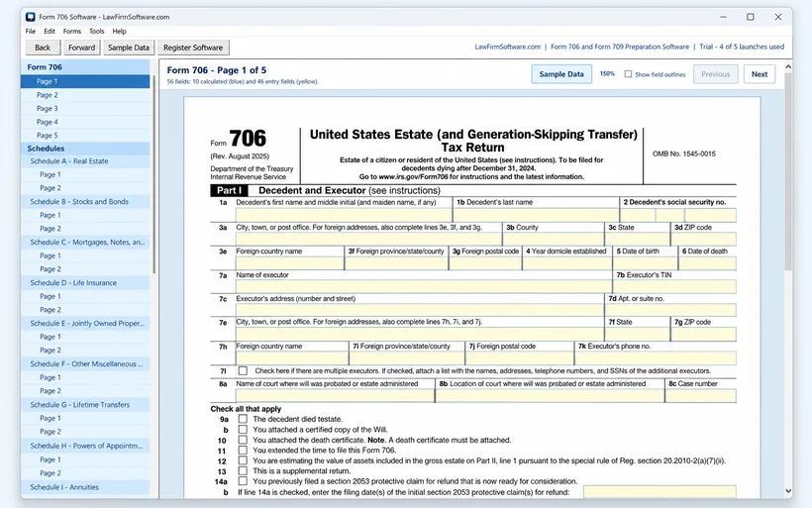The image size is (812, 508).
Task: Click the ZIP code field 3d
Action: [x=704, y=239]
